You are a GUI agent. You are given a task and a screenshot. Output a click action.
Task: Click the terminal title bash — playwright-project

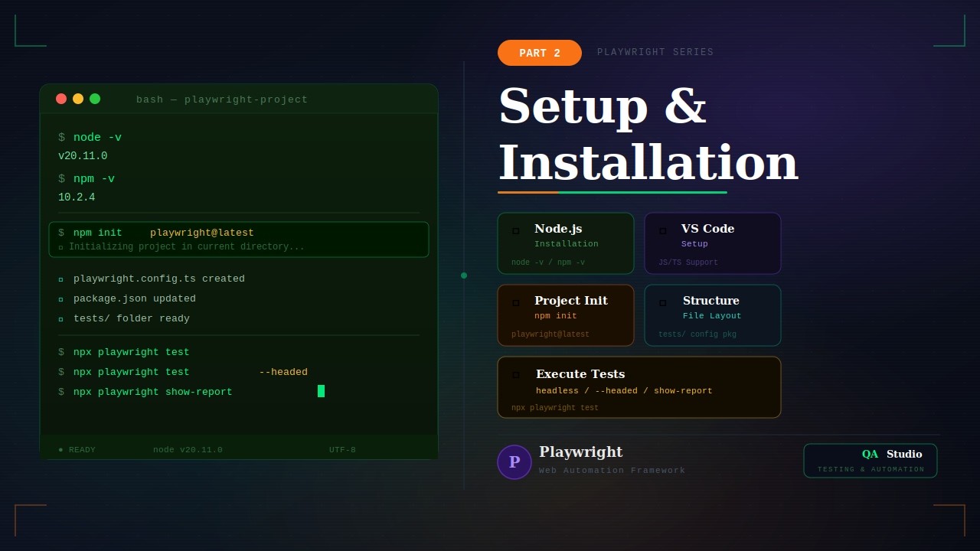[222, 99]
